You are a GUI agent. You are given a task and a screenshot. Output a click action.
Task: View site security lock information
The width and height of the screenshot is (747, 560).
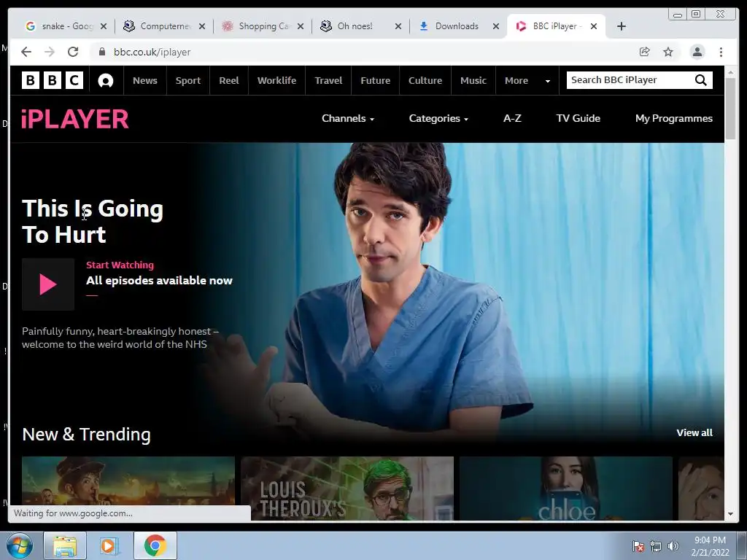(x=101, y=52)
